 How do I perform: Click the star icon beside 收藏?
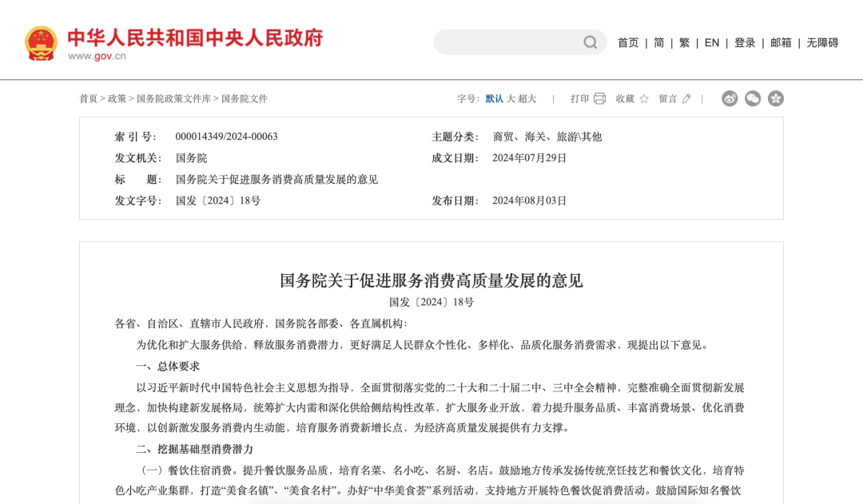pos(643,98)
